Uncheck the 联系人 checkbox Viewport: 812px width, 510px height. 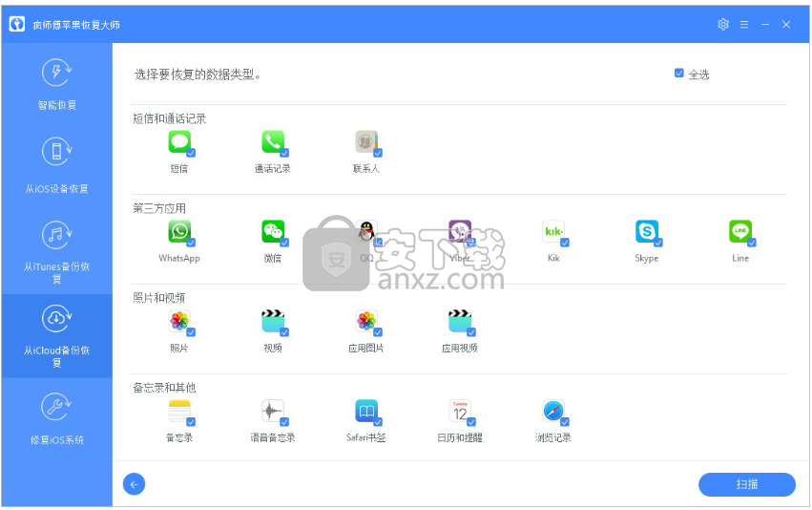pos(378,153)
